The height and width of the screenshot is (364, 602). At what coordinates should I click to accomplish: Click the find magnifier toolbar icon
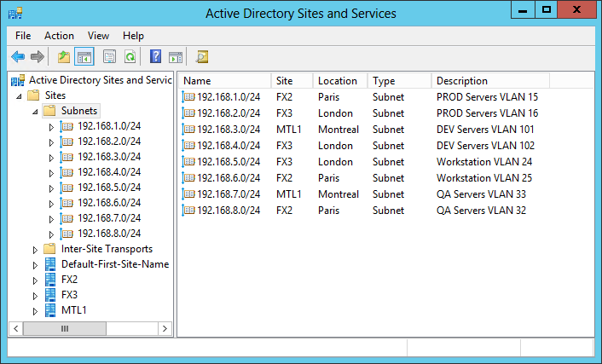pos(202,57)
